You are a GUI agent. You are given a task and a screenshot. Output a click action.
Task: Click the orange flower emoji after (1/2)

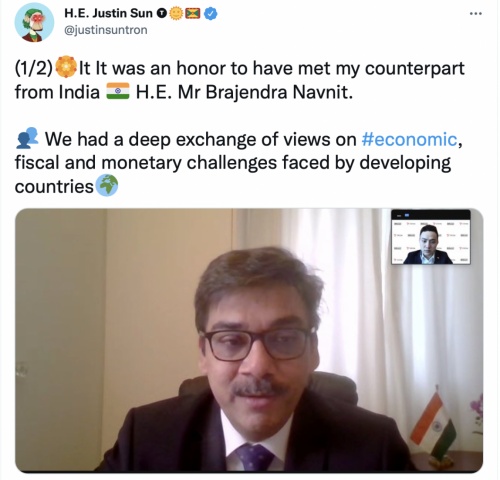pyautogui.click(x=66, y=67)
